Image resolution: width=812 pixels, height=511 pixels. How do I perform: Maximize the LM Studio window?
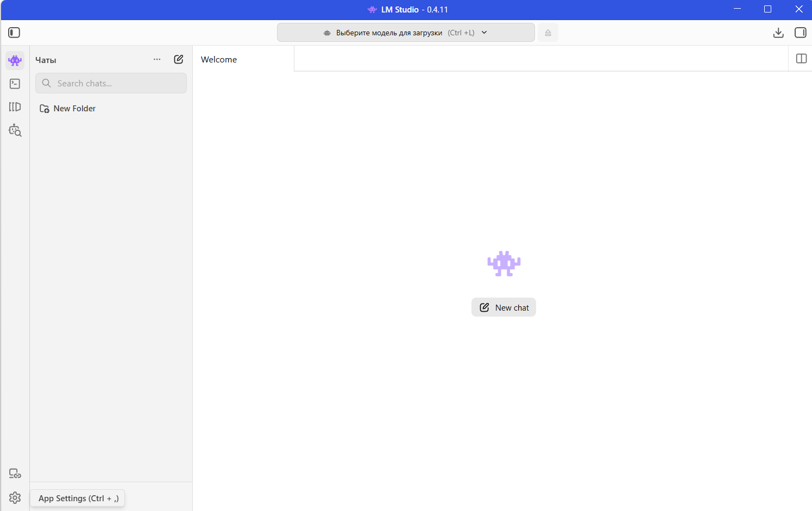[x=768, y=9]
